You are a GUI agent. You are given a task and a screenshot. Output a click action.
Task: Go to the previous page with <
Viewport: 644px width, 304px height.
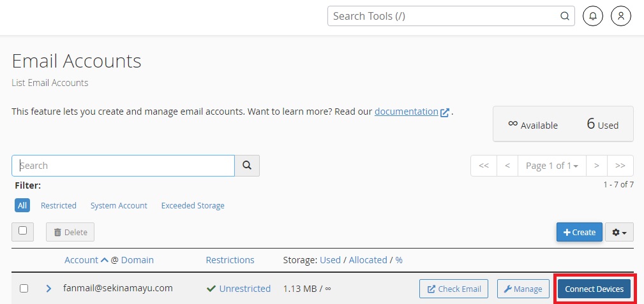[x=507, y=166]
